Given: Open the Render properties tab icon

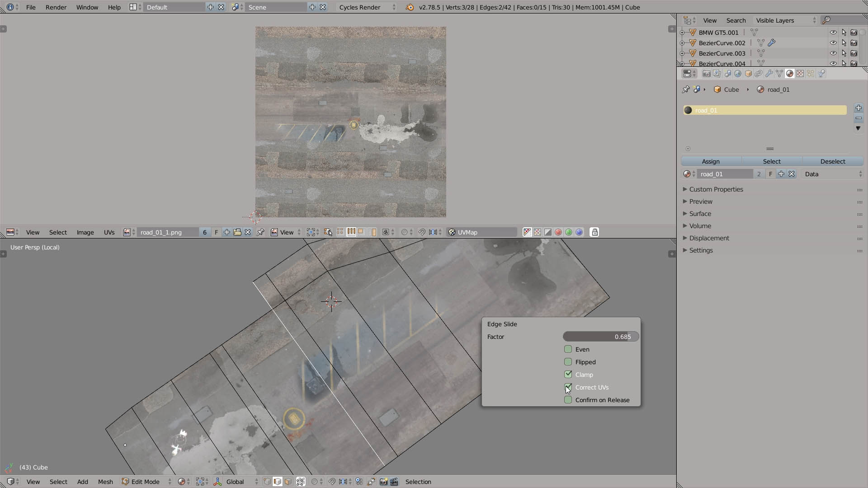Looking at the screenshot, I should tap(707, 74).
